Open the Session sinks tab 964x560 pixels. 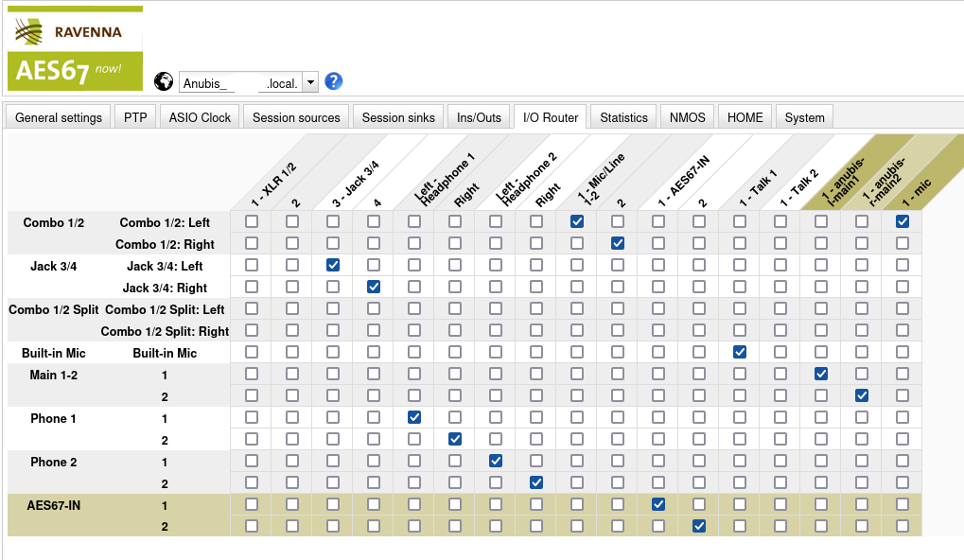point(398,117)
